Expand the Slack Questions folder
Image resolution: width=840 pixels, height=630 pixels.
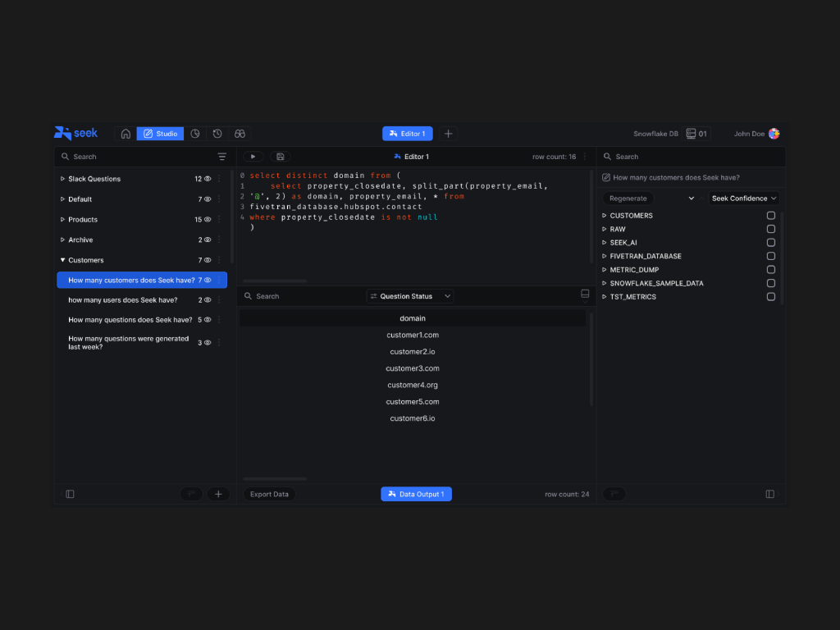[x=62, y=179]
